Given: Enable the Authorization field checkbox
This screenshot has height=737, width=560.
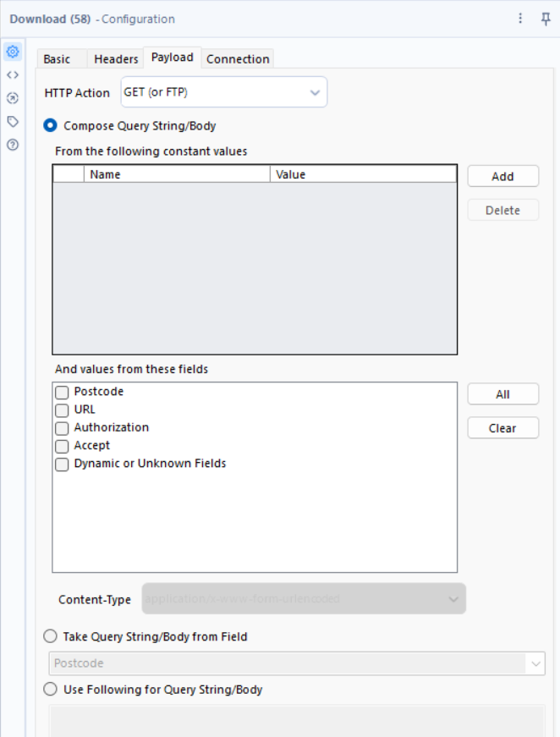Looking at the screenshot, I should tap(62, 428).
